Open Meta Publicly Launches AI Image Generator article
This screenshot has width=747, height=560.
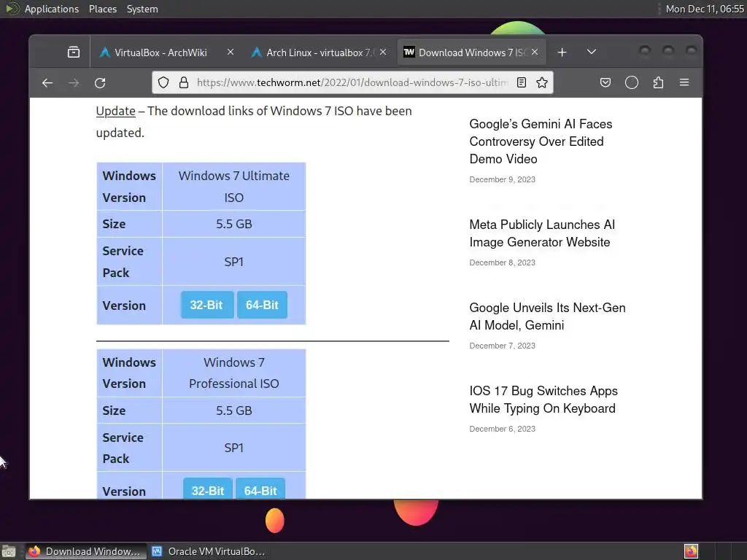542,233
